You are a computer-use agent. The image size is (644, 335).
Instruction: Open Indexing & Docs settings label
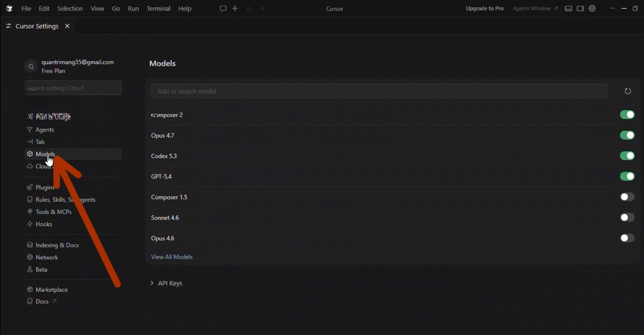57,245
